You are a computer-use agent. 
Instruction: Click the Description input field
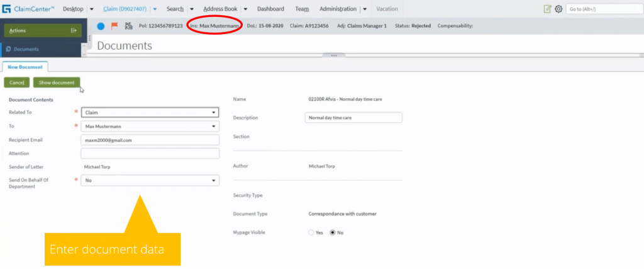click(x=353, y=118)
